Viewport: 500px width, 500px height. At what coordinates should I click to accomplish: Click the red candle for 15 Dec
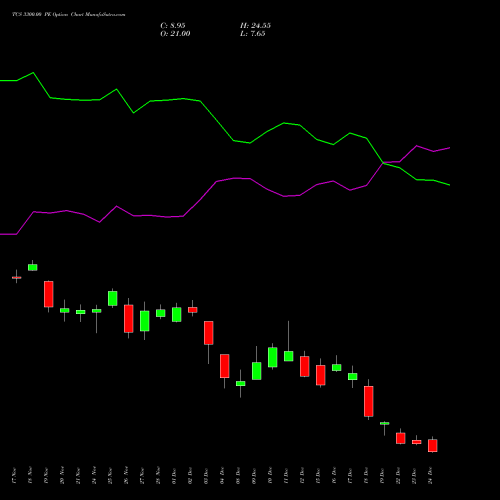[x=321, y=375]
